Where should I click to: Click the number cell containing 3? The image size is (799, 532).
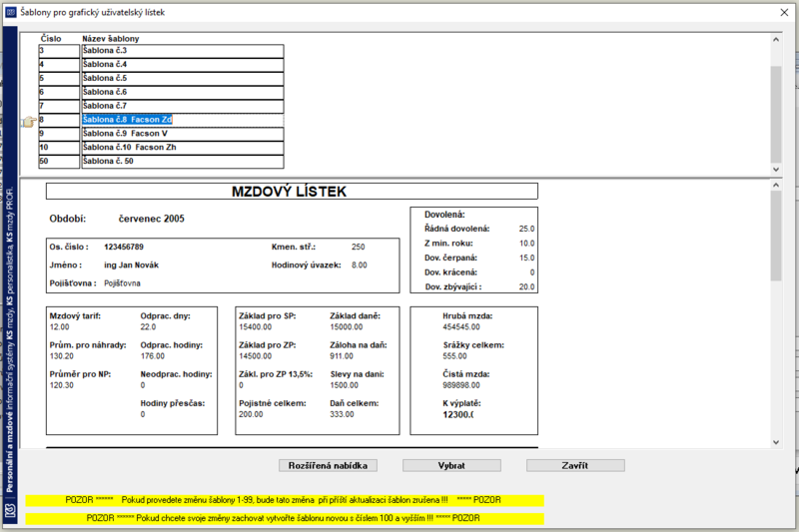click(59, 50)
